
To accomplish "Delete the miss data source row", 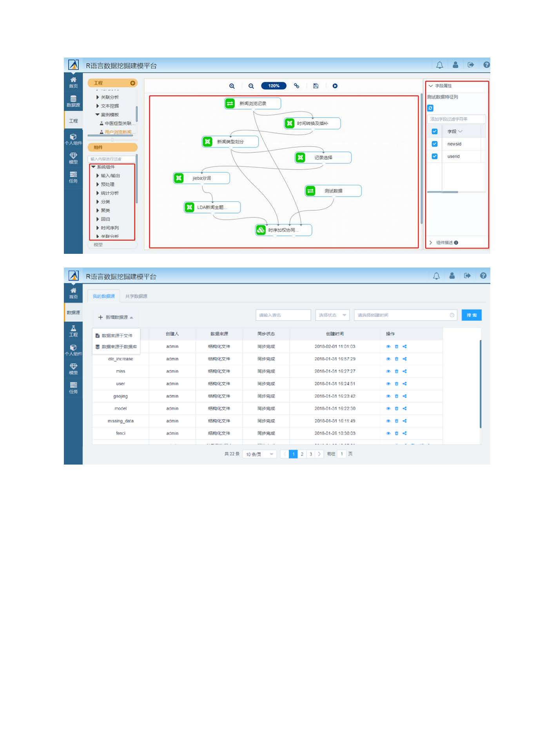I will click(397, 371).
